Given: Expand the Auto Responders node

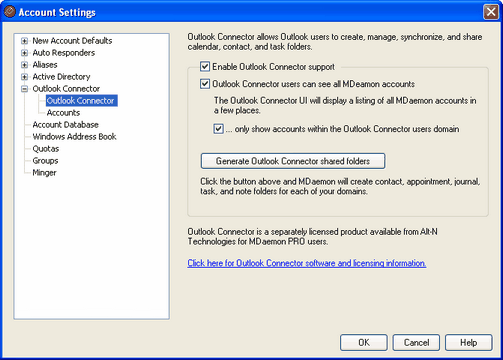Looking at the screenshot, I should pos(24,53).
